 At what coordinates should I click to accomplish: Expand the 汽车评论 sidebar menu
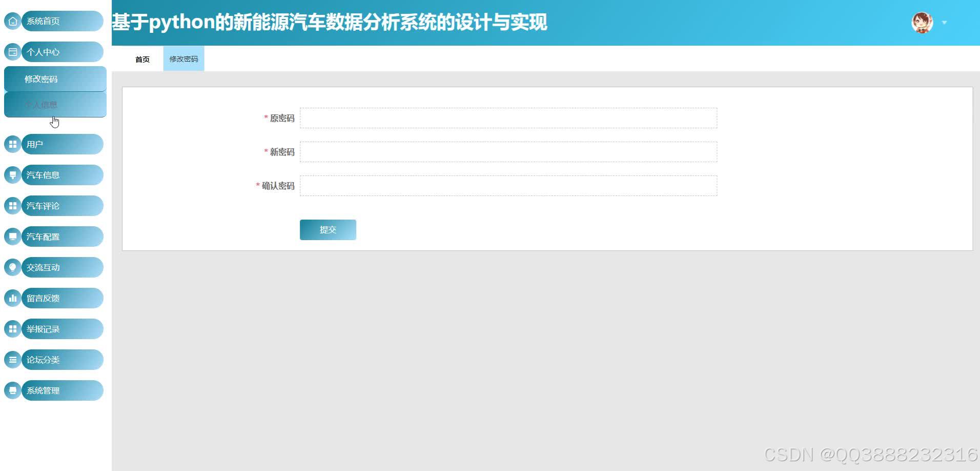click(63, 206)
